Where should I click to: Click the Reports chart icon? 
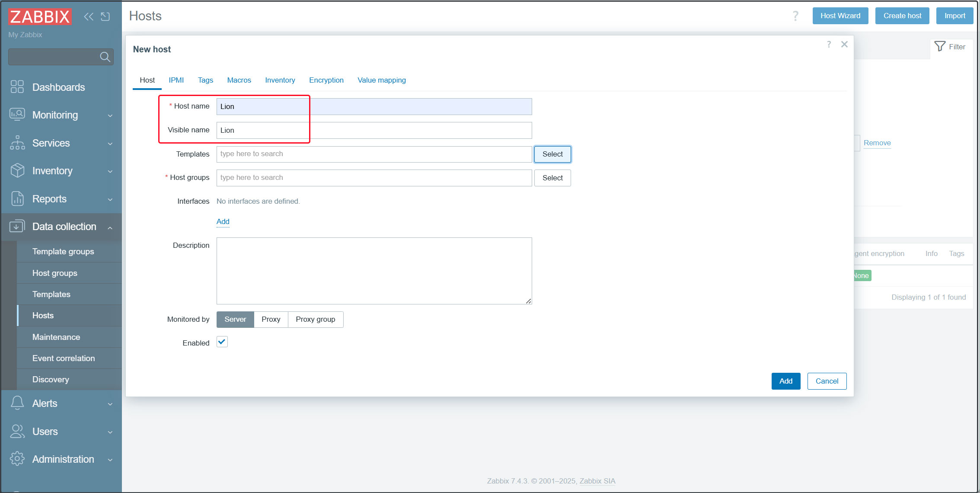click(17, 198)
